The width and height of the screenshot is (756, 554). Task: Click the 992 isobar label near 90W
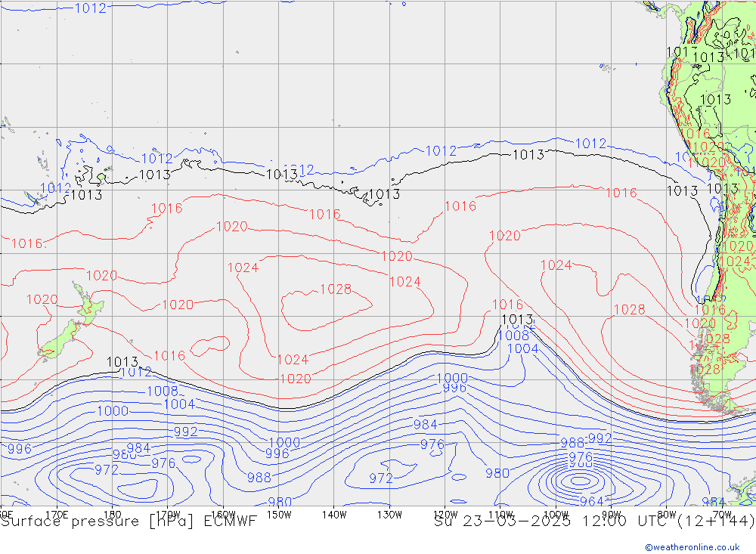click(600, 438)
